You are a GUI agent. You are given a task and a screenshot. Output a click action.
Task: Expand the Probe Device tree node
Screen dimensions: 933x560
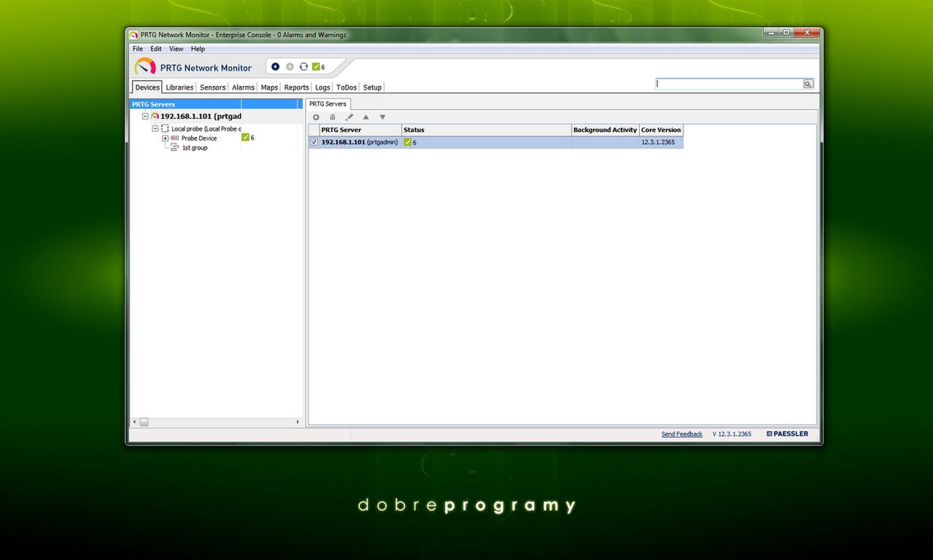coord(166,138)
